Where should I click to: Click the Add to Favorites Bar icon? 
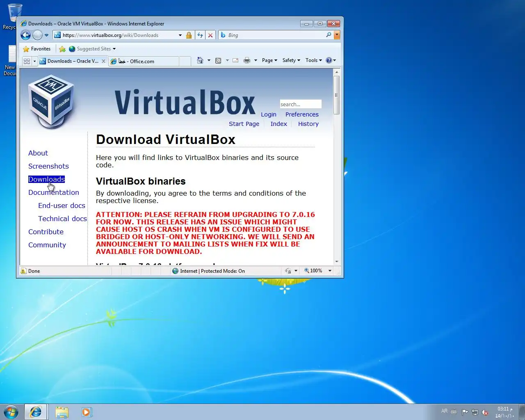(x=62, y=49)
